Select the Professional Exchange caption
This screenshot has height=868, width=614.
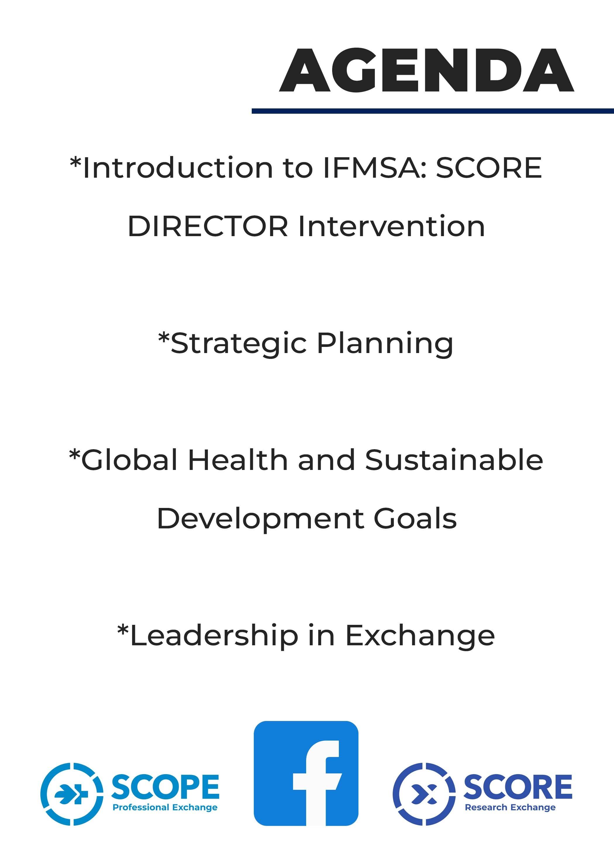(165, 808)
